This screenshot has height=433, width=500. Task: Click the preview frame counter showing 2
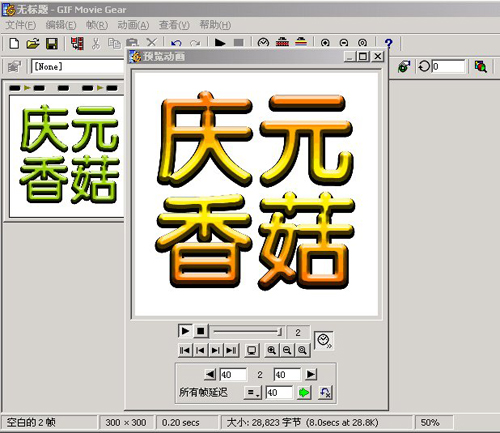298,332
